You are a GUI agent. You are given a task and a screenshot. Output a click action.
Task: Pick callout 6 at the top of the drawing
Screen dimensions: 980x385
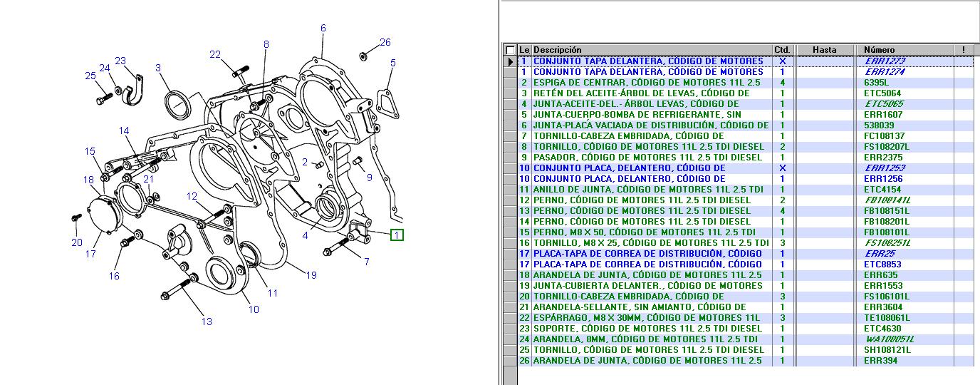(x=323, y=28)
